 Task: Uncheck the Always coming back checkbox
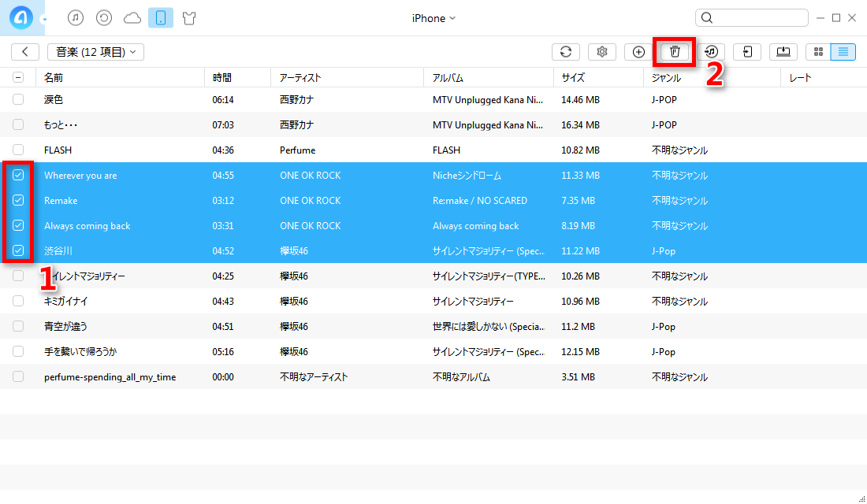18,225
